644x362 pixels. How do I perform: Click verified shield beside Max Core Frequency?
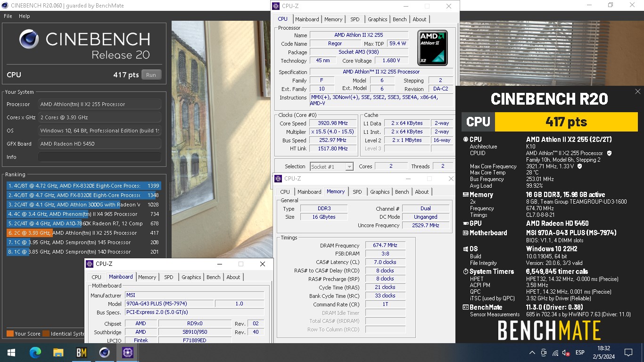[579, 166]
